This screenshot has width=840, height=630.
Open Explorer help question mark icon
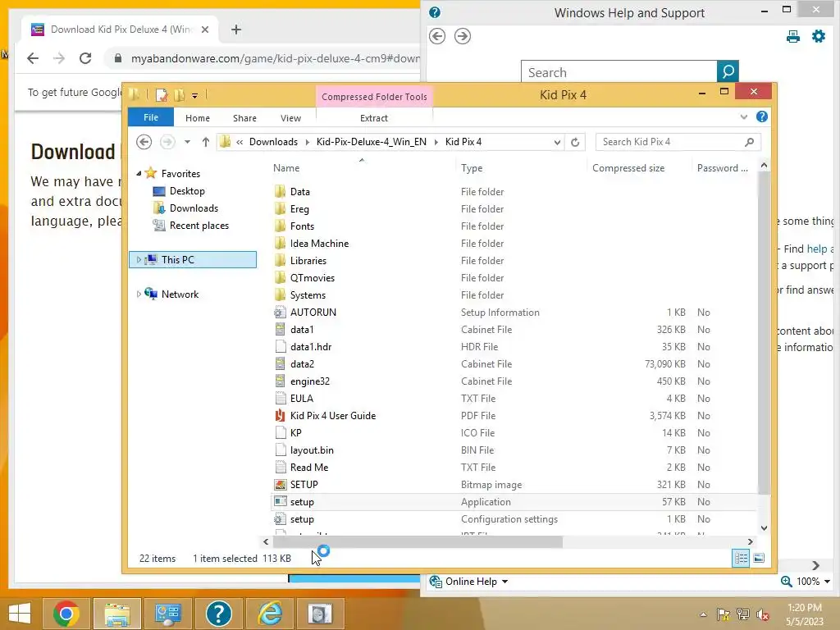tap(762, 116)
